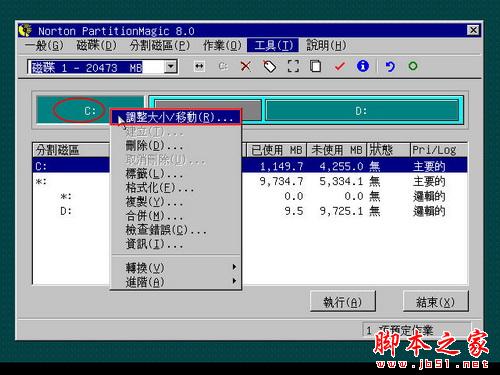Choose 複製(Y)... from context menu
Screen dimensions: 500x375
pos(175,202)
